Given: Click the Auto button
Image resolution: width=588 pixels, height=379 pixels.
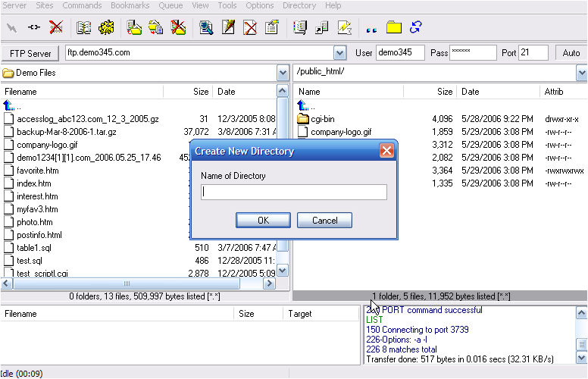Looking at the screenshot, I should point(571,53).
